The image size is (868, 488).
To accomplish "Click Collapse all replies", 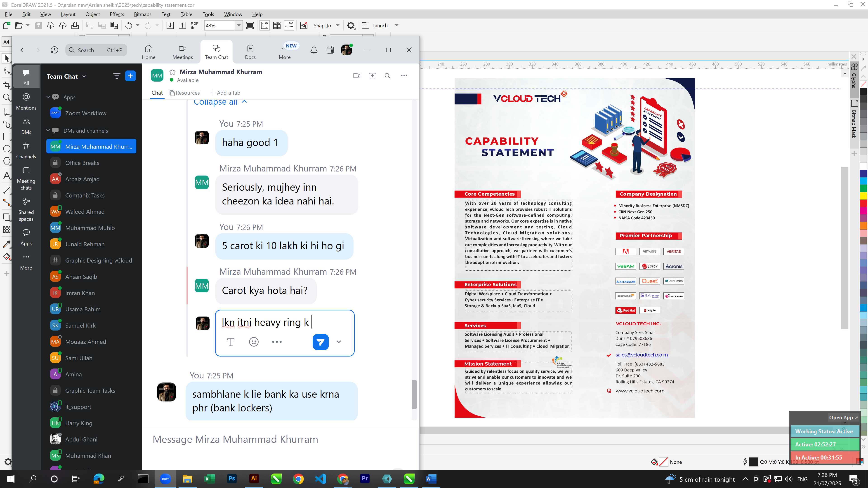I will (x=220, y=102).
